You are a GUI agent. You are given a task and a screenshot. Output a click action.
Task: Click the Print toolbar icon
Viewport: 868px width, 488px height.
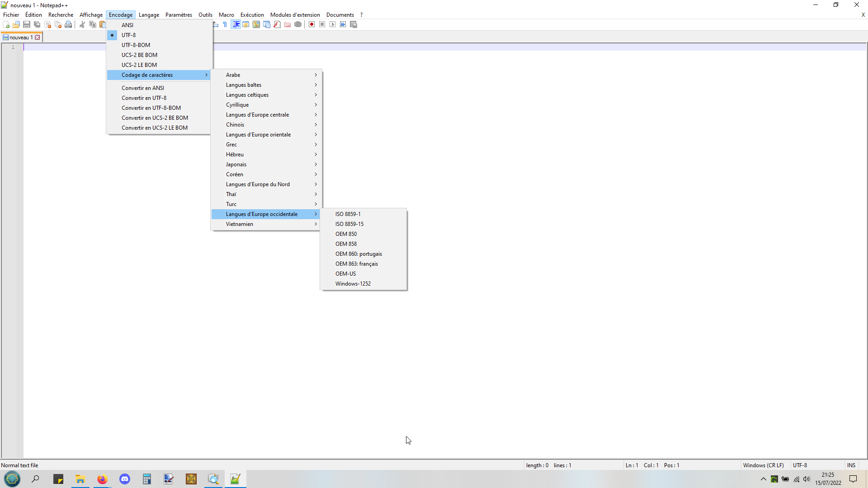click(x=68, y=24)
